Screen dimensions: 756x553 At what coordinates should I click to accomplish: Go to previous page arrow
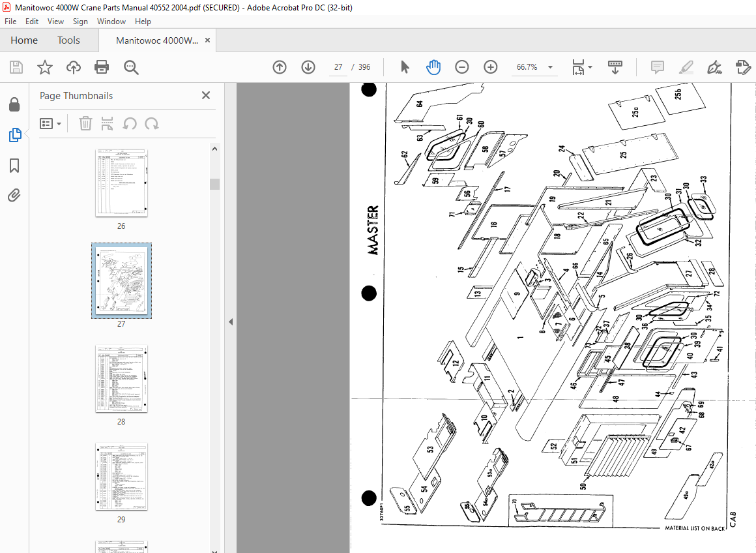(x=280, y=67)
